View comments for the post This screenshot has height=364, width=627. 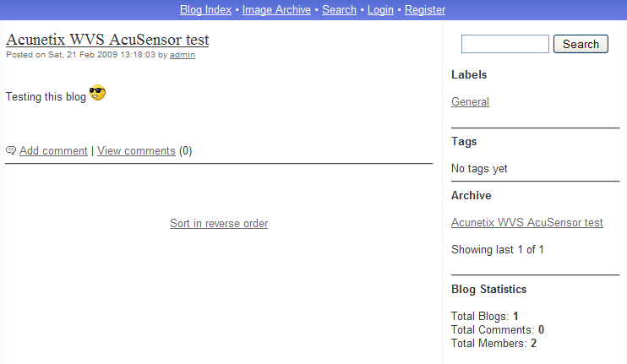[136, 150]
